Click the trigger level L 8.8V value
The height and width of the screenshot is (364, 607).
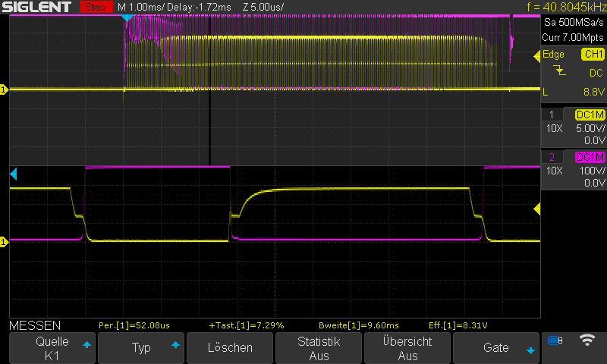click(594, 92)
